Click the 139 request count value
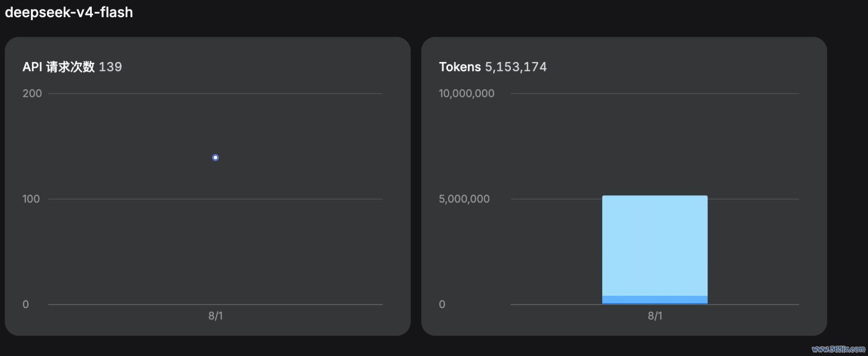The image size is (868, 356). (x=110, y=67)
